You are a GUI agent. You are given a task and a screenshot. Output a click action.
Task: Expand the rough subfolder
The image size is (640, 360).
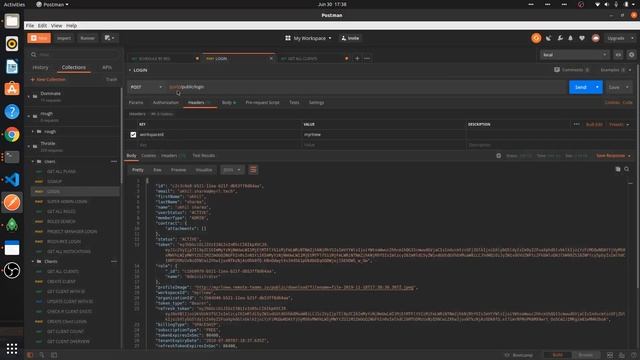point(33,131)
